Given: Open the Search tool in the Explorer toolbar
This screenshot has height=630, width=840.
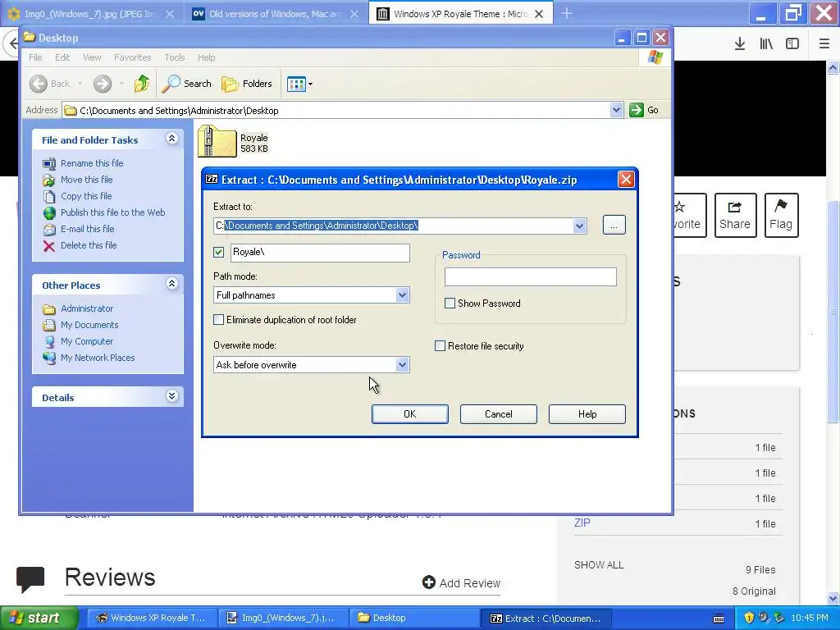Looking at the screenshot, I should pos(186,84).
